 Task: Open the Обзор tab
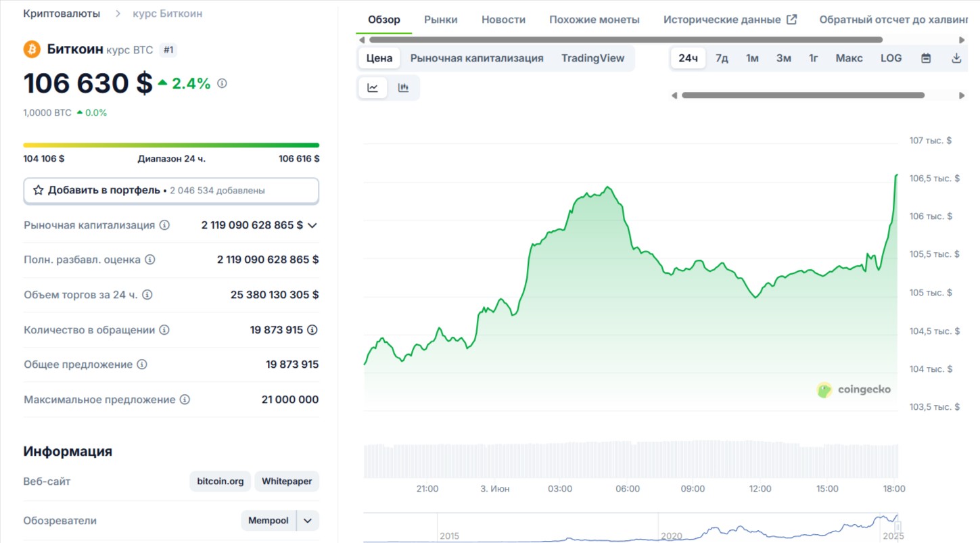pyautogui.click(x=384, y=20)
